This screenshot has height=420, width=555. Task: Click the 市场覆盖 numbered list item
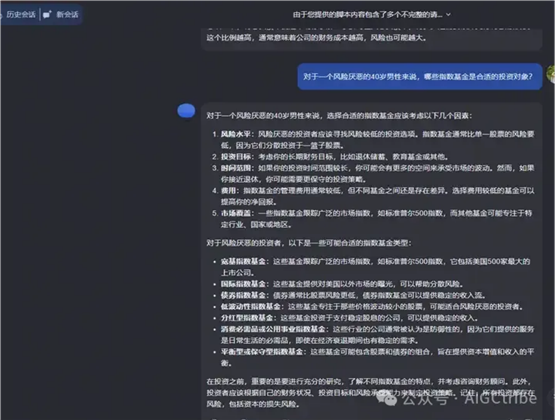click(x=377, y=219)
